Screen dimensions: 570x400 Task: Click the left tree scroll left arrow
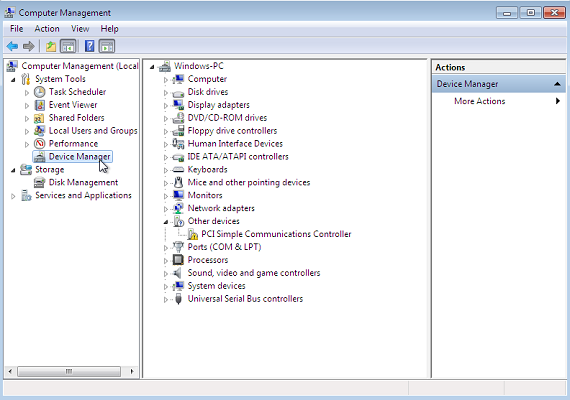[x=10, y=371]
